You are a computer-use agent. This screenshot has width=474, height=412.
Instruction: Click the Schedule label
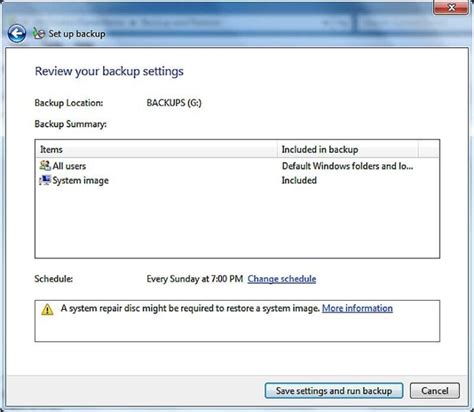54,279
